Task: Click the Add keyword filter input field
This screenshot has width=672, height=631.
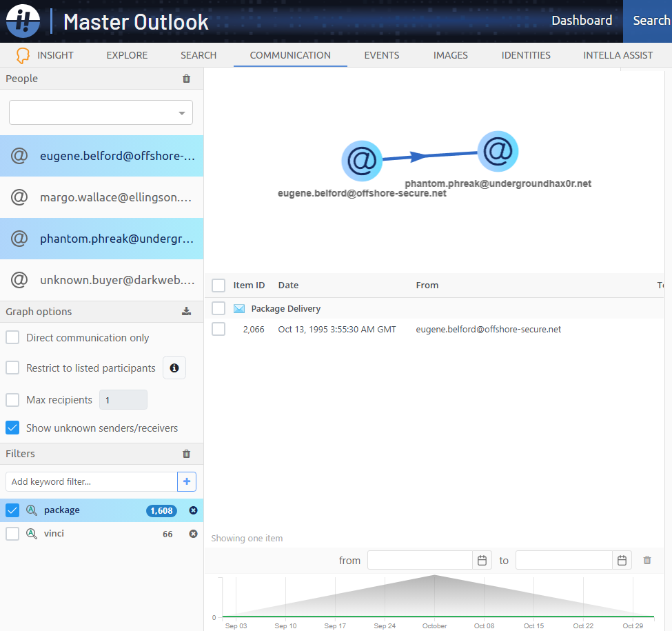Action: click(91, 481)
